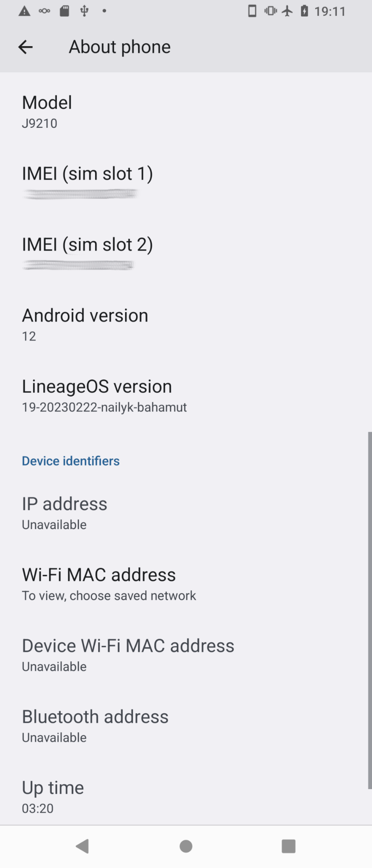Select Device Wi-Fi MAC address item

[186, 656]
